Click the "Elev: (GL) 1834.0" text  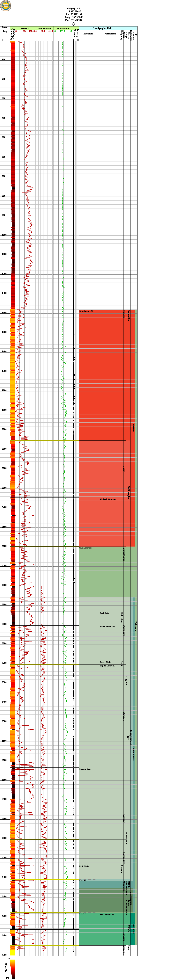pyautogui.click(x=74, y=20)
